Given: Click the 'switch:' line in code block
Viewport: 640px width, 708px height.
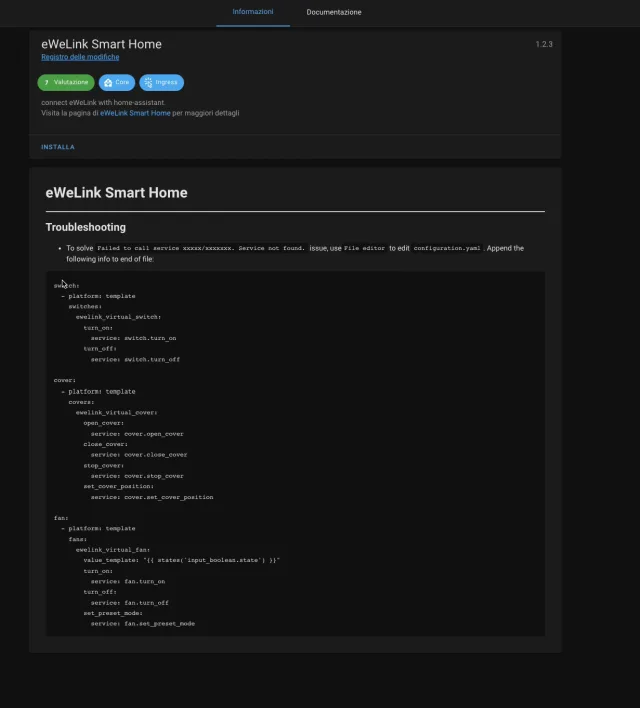Looking at the screenshot, I should pyautogui.click(x=66, y=285).
